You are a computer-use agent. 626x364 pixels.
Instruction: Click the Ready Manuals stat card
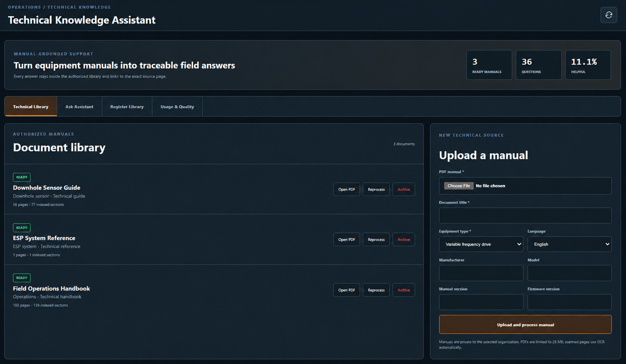(489, 65)
